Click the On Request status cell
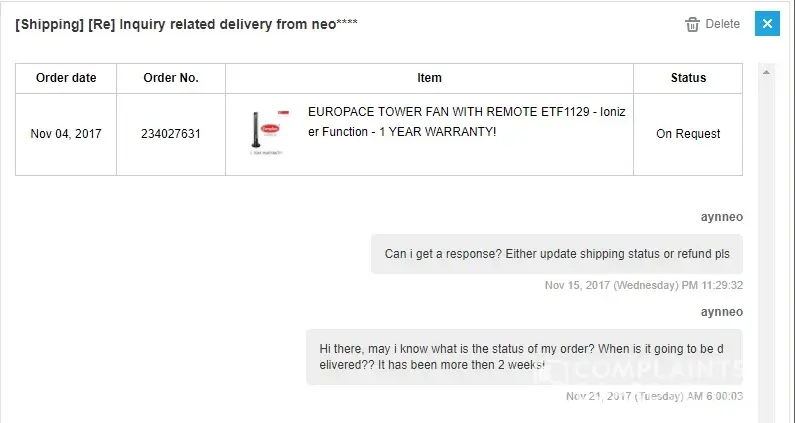This screenshot has width=795, height=423. tap(688, 134)
